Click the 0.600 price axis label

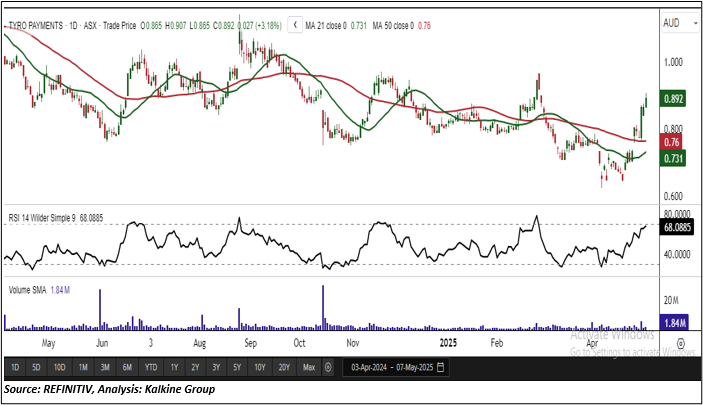tap(673, 196)
